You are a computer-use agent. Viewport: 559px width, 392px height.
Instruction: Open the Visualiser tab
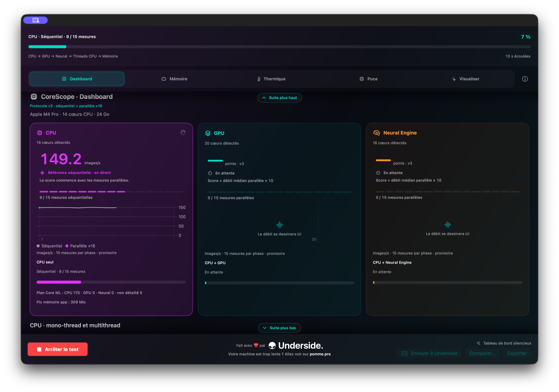pos(466,79)
